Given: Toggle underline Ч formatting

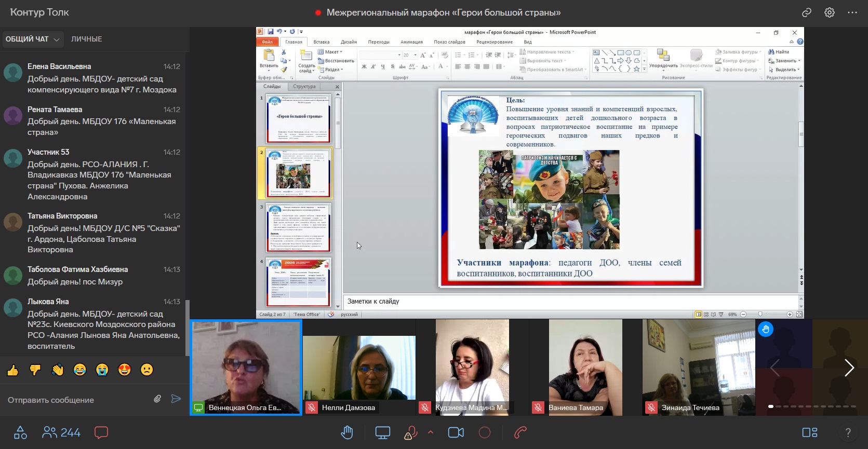Looking at the screenshot, I should (383, 66).
